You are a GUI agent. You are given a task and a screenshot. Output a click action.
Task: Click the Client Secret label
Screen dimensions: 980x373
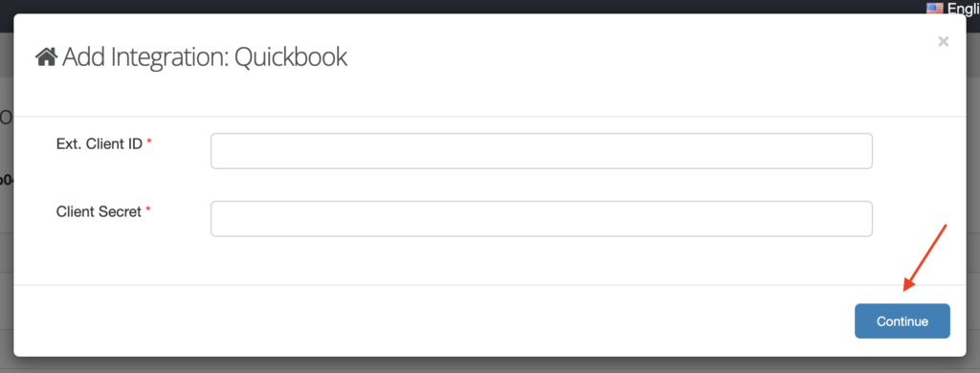(99, 211)
